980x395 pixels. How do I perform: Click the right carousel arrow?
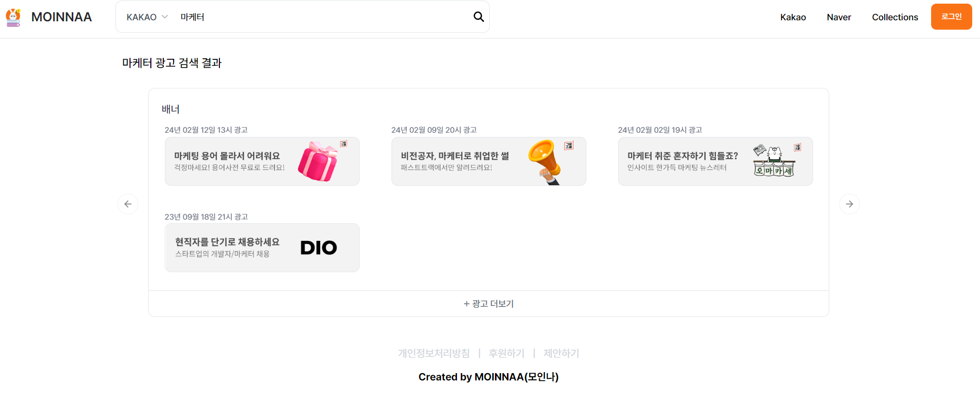pos(850,203)
